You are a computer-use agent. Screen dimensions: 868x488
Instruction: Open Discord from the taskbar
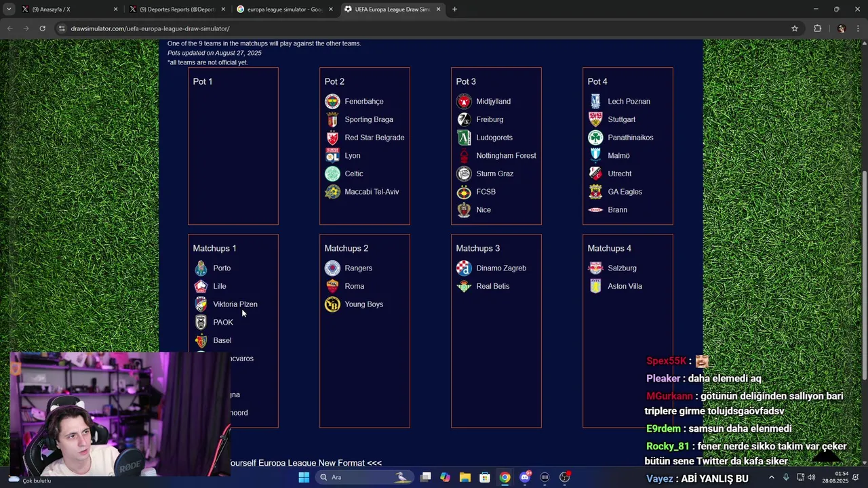[525, 477]
